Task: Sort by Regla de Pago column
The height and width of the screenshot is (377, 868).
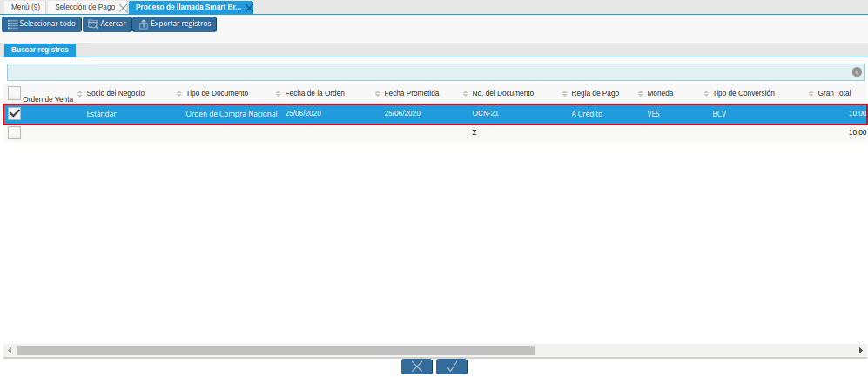Action: point(595,93)
